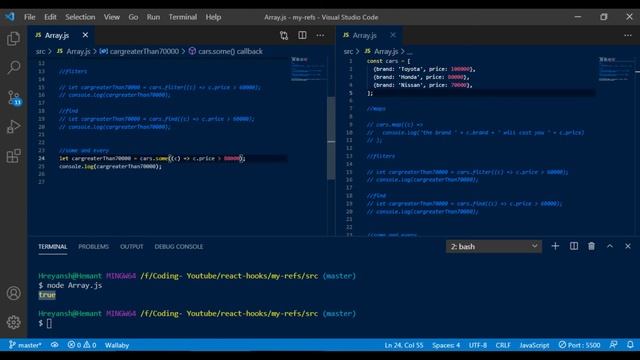Open notifications bell icon
The image size is (640, 360).
click(x=630, y=345)
